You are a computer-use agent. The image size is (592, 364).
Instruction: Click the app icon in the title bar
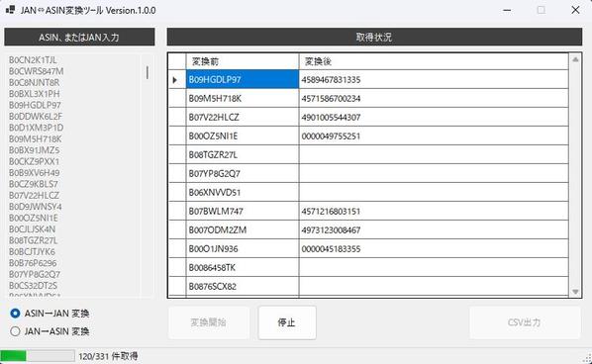[10, 10]
